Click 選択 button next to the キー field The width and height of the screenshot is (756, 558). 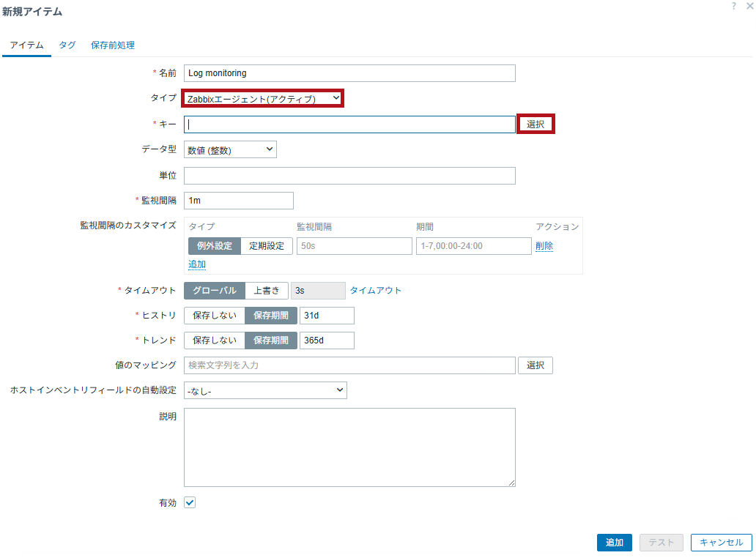coord(535,124)
